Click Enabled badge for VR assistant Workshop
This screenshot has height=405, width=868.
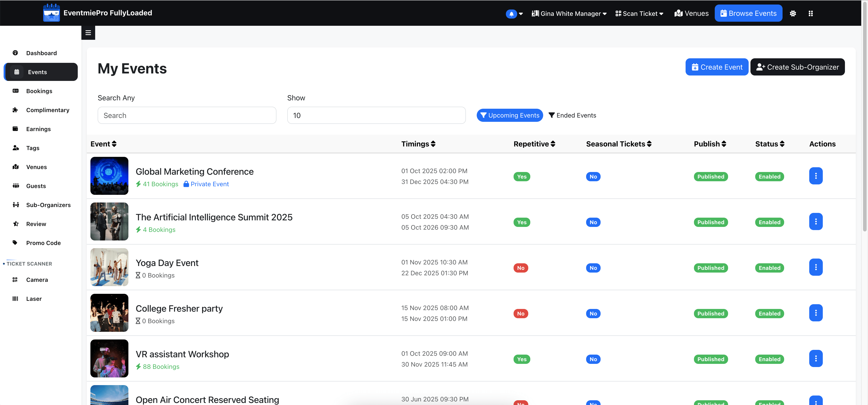769,359
